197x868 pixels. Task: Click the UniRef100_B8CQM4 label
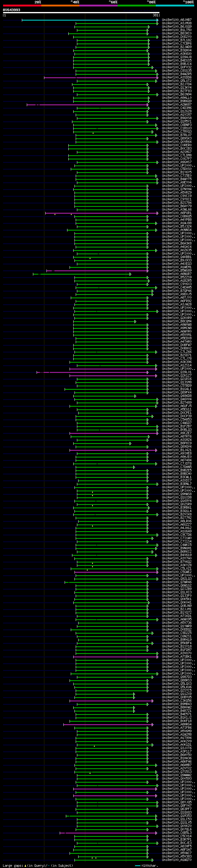pyautogui.click(x=177, y=321)
